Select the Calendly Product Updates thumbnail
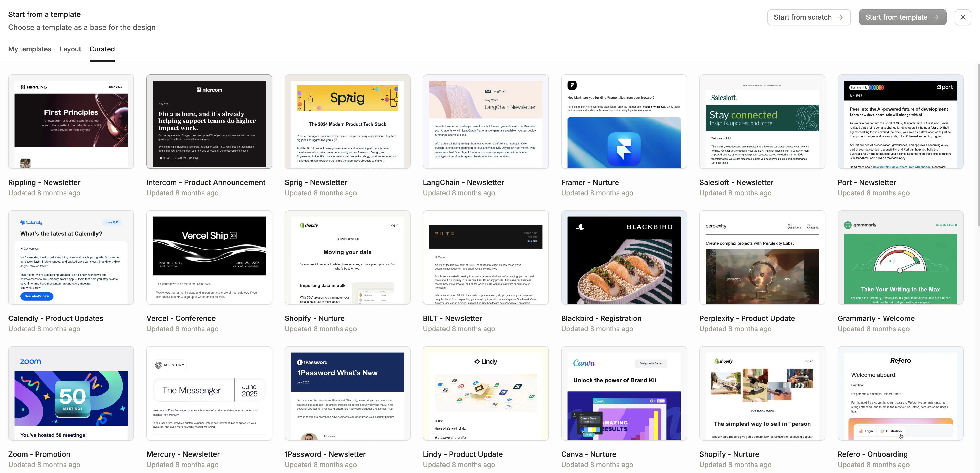 coord(71,257)
